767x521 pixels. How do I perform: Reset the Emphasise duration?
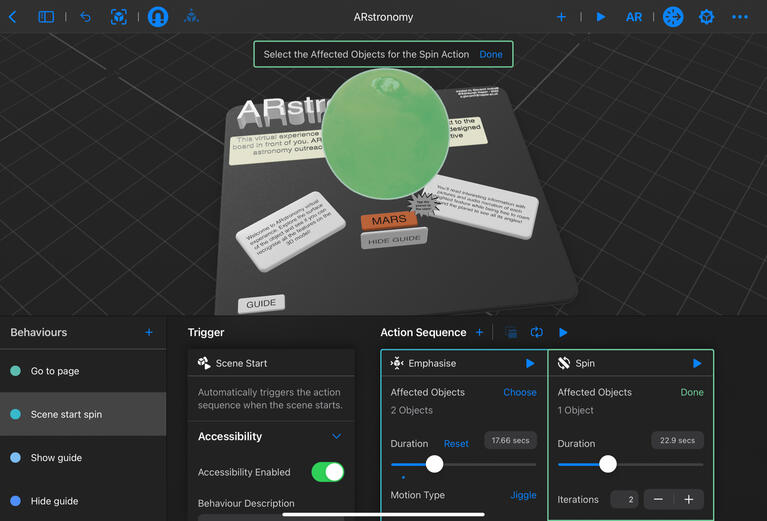tap(456, 443)
